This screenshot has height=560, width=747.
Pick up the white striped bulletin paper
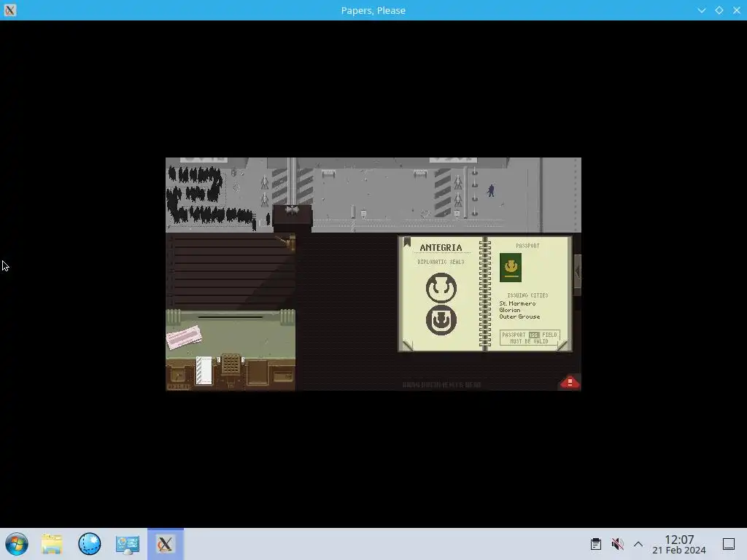point(204,370)
